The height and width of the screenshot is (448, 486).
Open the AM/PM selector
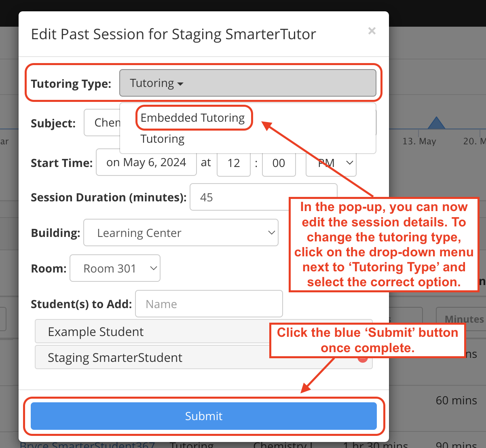[331, 163]
